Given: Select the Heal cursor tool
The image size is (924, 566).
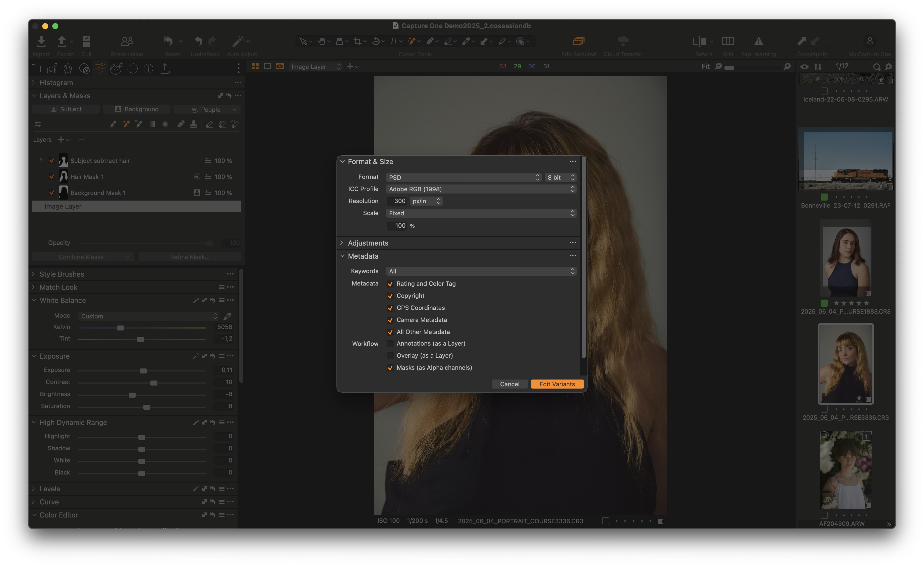Looking at the screenshot, I should point(430,41).
